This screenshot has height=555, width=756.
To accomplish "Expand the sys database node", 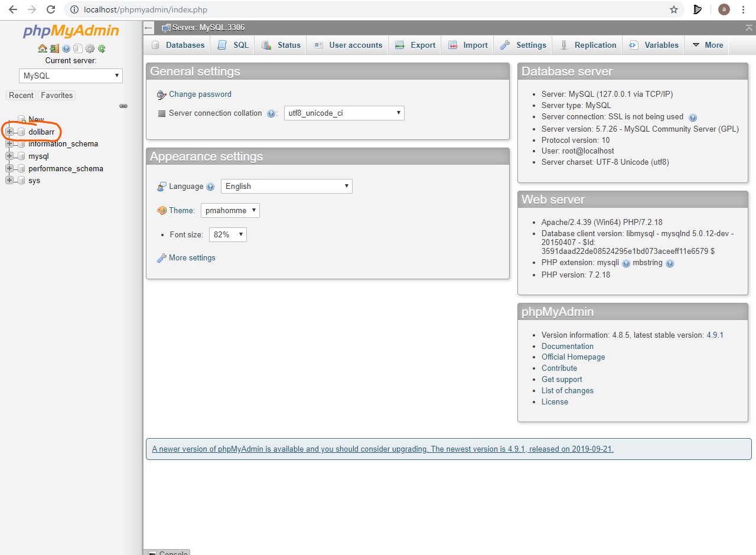I will tap(9, 181).
